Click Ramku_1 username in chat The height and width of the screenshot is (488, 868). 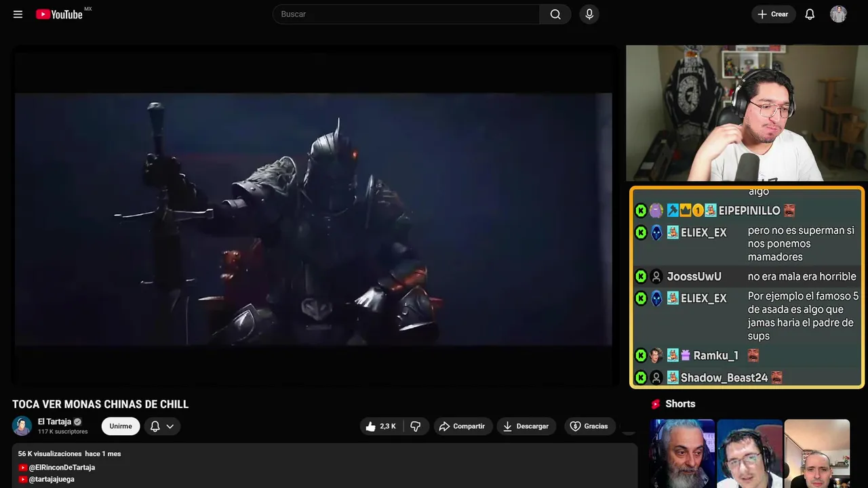(x=716, y=356)
